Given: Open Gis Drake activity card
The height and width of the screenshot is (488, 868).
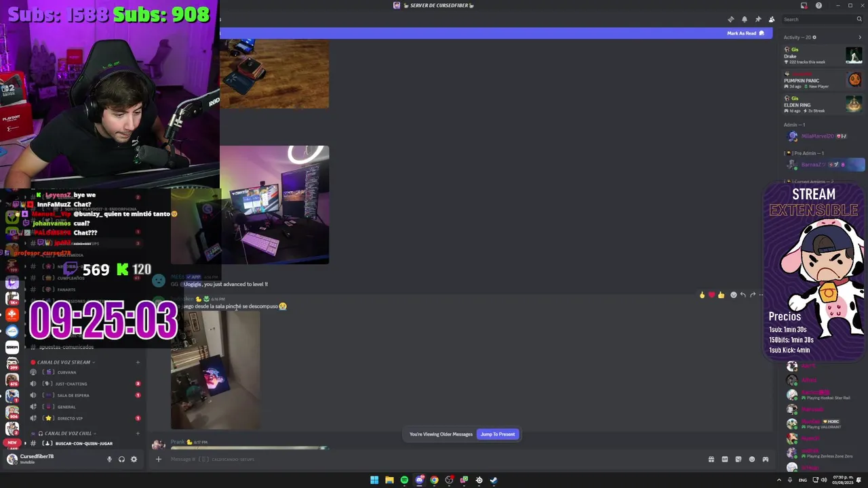Looking at the screenshot, I should point(823,56).
